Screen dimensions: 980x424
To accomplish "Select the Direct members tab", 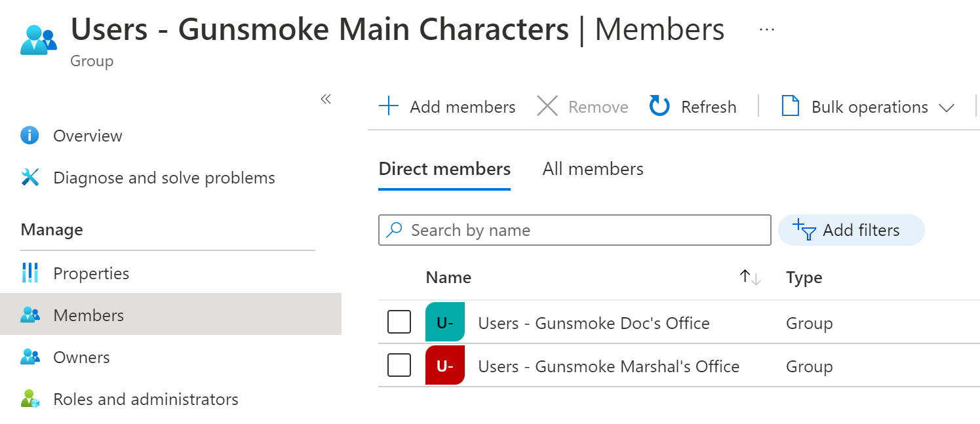I will 444,168.
